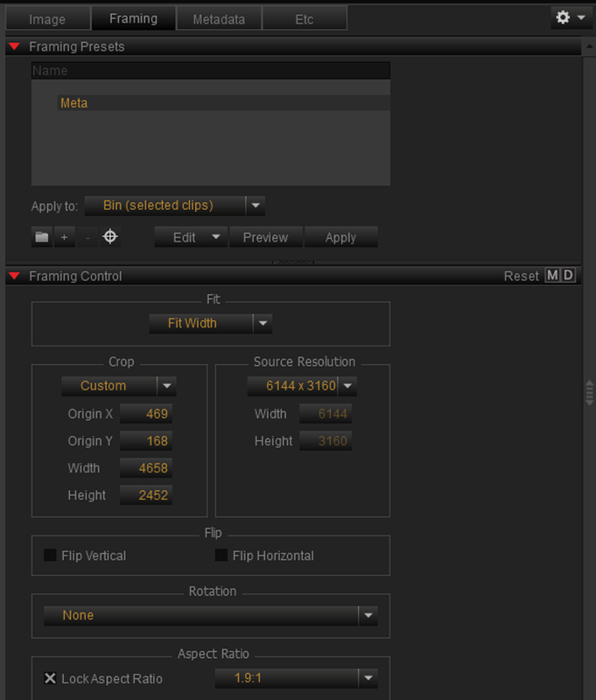Enable Flip Horizontal checkbox

[221, 556]
